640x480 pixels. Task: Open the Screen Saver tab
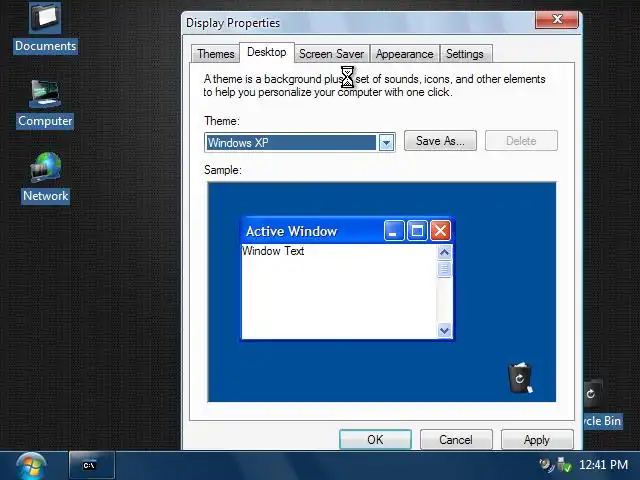click(331, 54)
